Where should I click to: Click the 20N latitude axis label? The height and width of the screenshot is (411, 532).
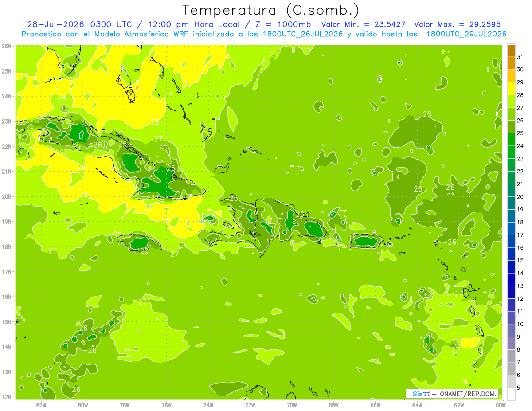[7, 196]
